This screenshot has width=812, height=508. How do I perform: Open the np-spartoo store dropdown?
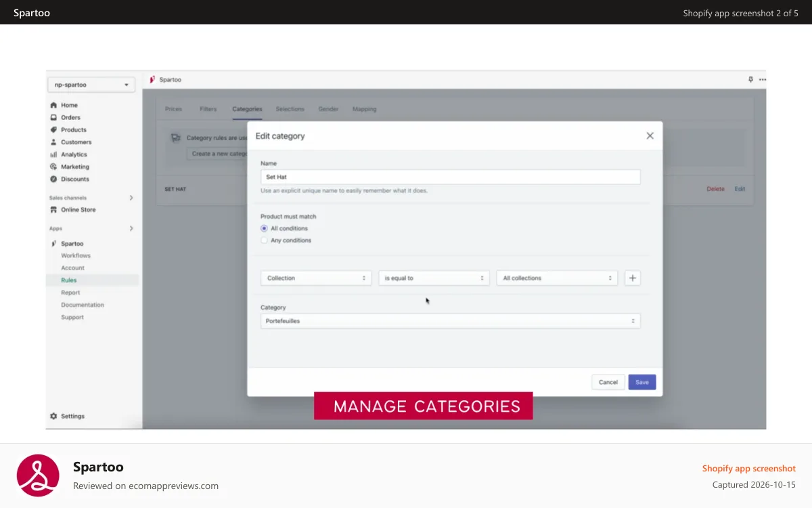point(91,85)
